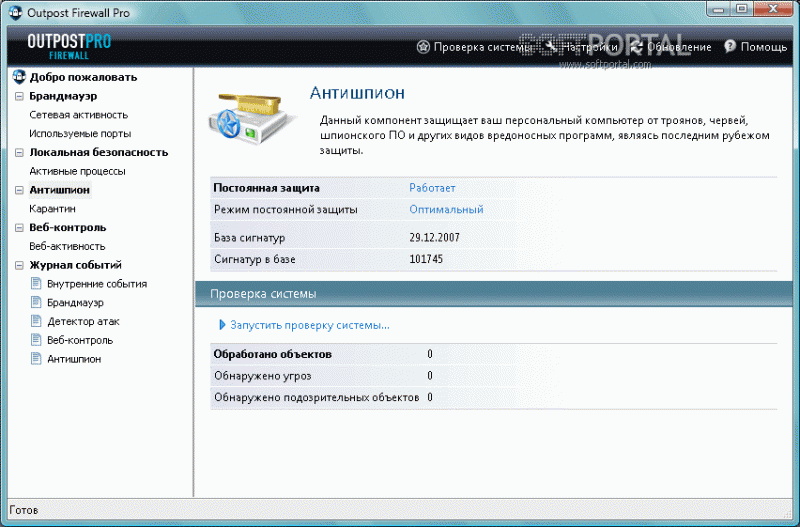Click the База сигнатур label
The height and width of the screenshot is (527, 800).
pos(249,237)
